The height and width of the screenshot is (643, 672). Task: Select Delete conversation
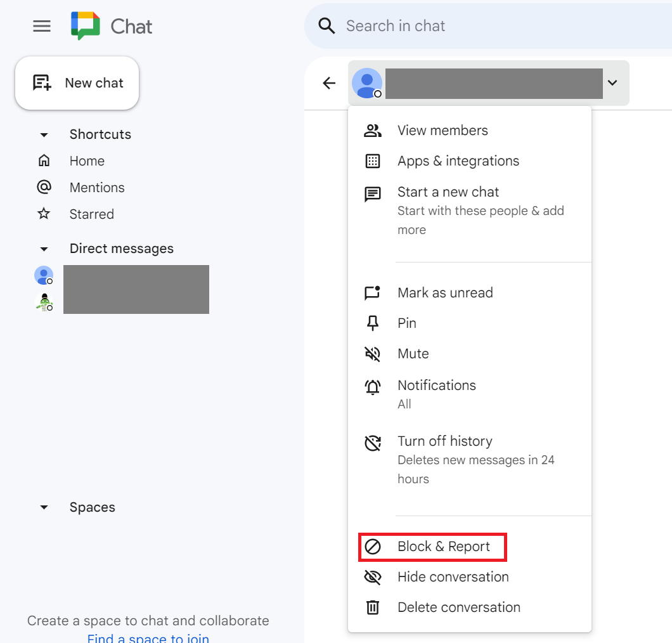(470, 607)
